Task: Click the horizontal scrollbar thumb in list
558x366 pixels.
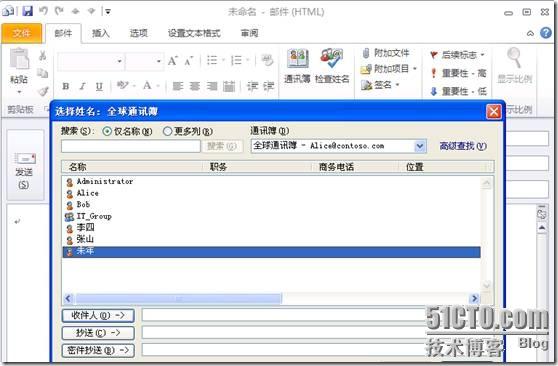Action: 179,298
